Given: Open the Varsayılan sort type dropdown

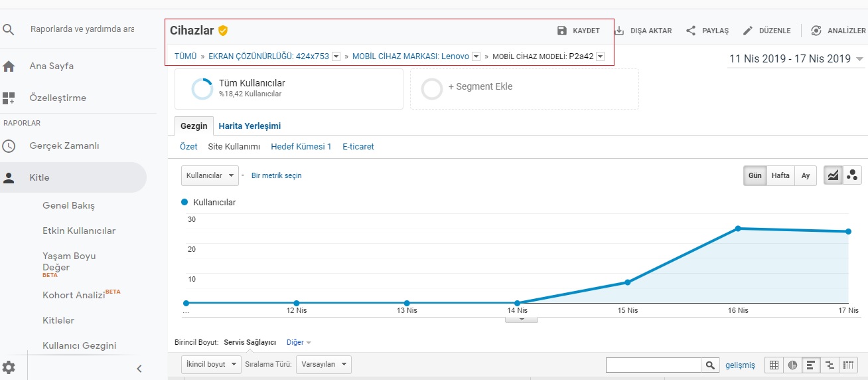Looking at the screenshot, I should [x=323, y=364].
